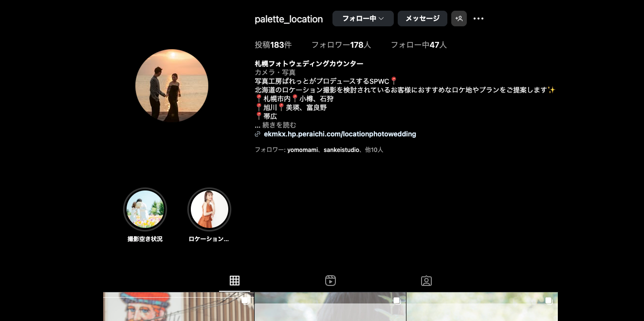
Task: Expand the フォロー中 dropdown button
Action: click(x=363, y=19)
